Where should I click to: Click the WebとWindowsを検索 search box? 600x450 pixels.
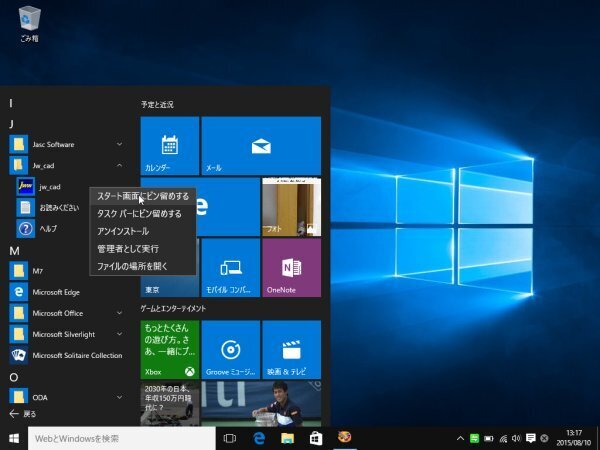click(122, 439)
